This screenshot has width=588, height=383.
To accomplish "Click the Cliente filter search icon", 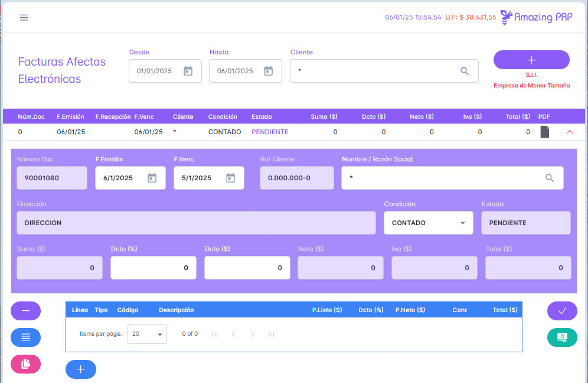I will 465,71.
